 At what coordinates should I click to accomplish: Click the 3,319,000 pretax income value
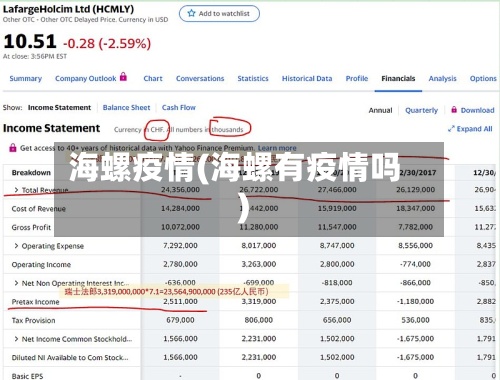tap(259, 301)
